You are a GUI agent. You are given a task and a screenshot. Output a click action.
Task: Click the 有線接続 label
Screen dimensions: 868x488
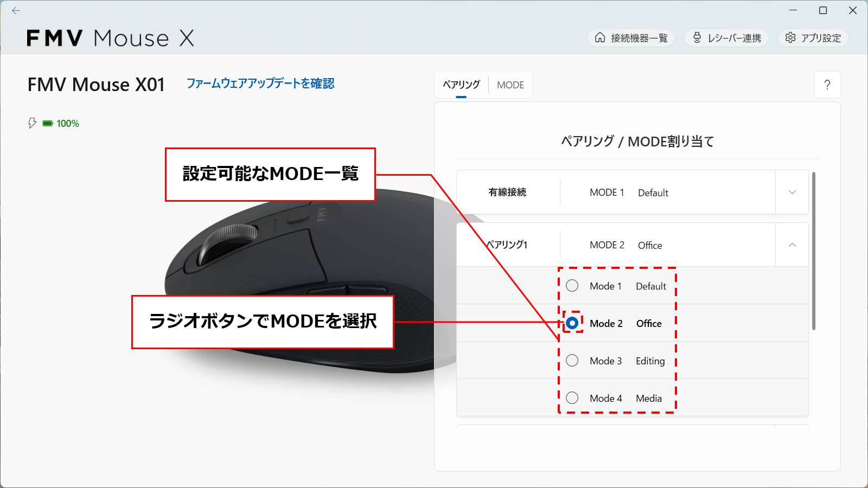[507, 192]
